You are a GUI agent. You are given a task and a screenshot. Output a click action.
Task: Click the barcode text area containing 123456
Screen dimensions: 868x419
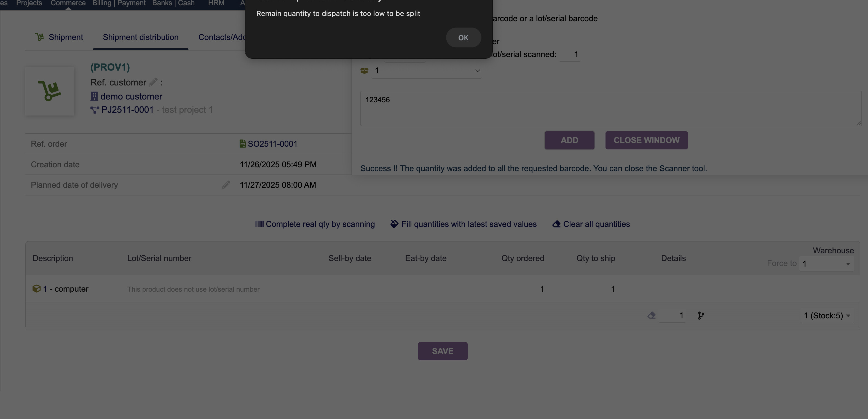(610, 108)
